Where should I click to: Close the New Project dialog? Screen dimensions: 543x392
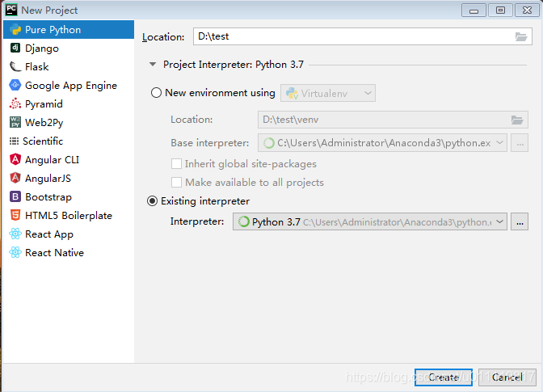tap(527, 11)
